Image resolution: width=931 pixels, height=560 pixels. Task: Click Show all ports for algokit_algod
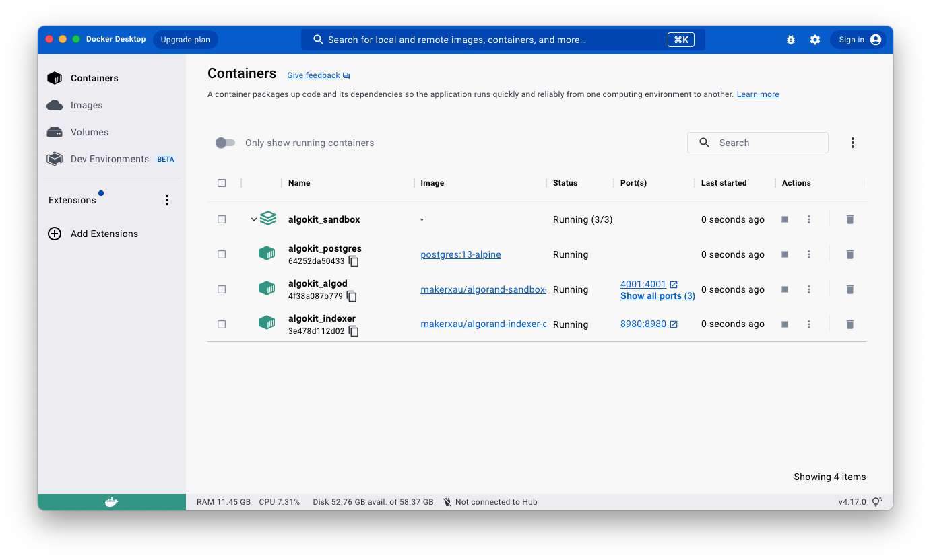click(657, 295)
